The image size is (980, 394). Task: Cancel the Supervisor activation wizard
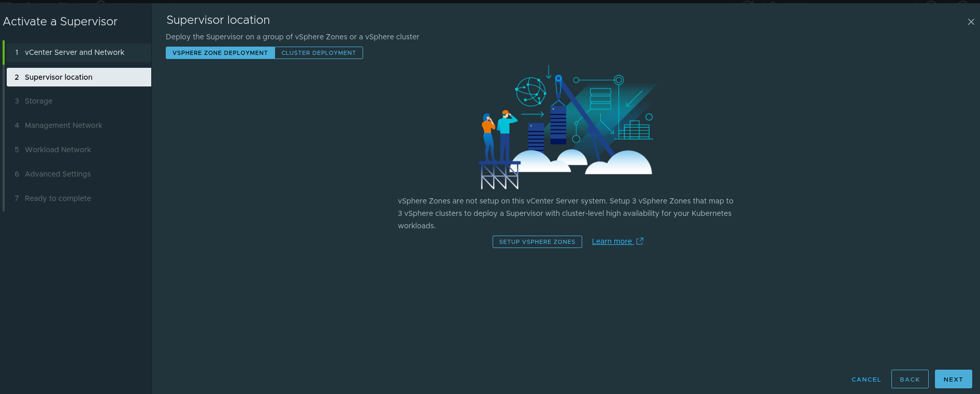click(866, 380)
